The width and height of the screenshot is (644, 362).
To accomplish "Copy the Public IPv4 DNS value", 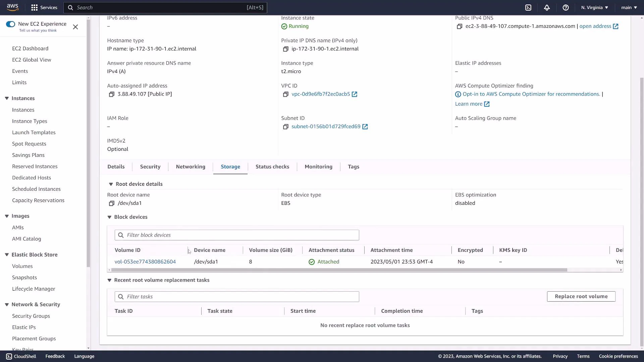I will (x=460, y=26).
